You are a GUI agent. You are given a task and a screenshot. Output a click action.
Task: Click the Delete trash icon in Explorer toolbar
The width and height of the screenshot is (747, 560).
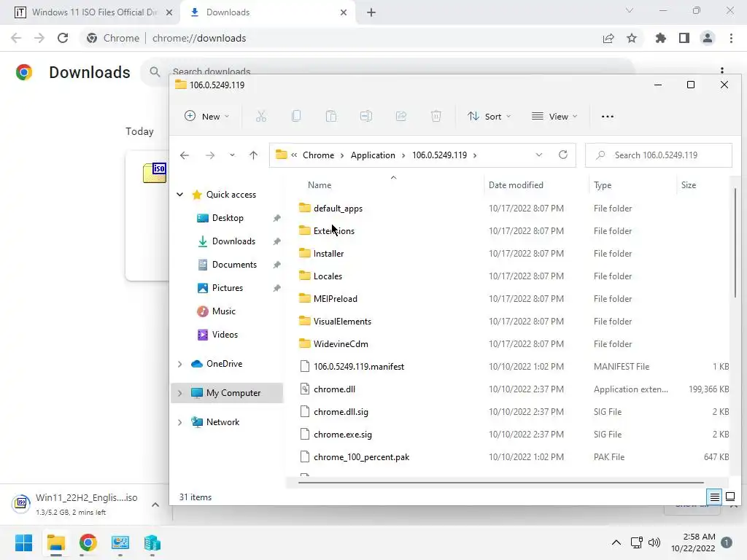[x=436, y=116]
